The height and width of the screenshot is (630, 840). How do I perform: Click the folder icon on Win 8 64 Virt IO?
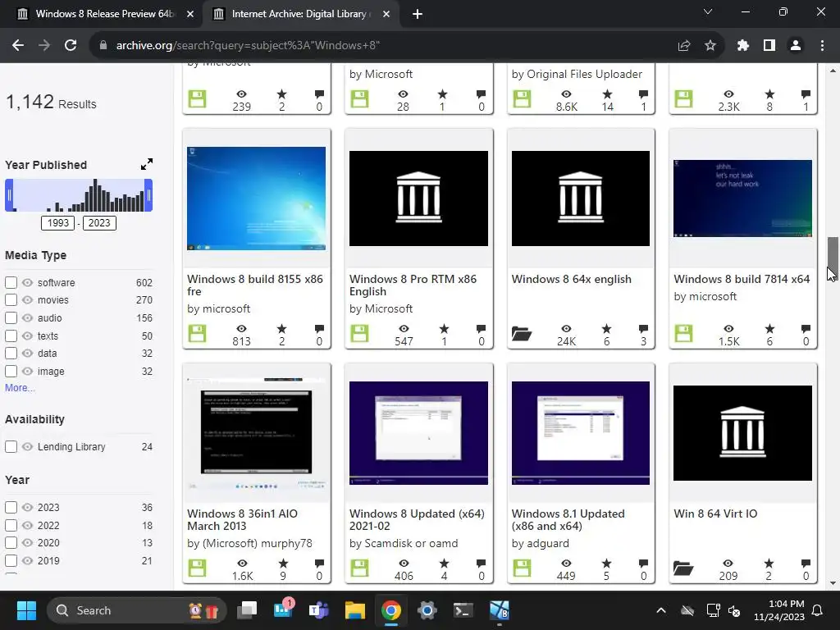click(683, 568)
